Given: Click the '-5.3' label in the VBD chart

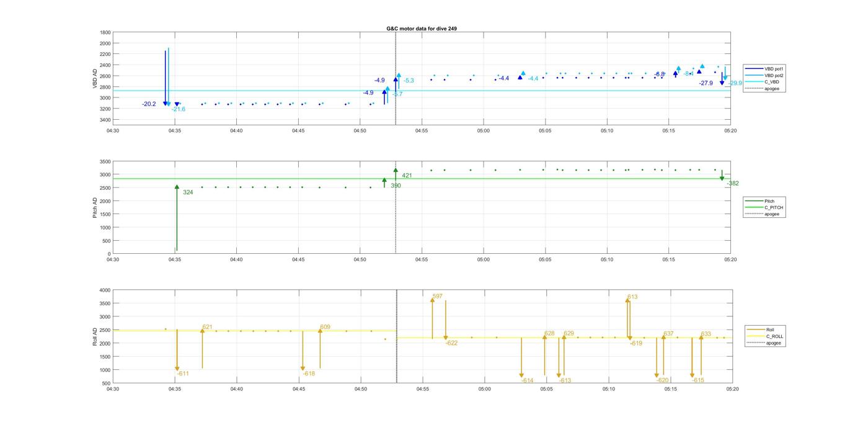Looking at the screenshot, I should (x=409, y=81).
